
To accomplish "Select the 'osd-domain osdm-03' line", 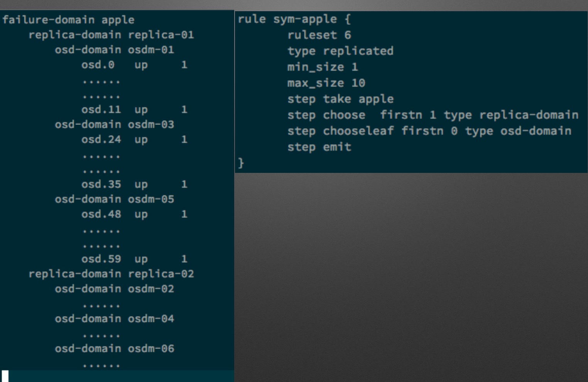I will (114, 124).
